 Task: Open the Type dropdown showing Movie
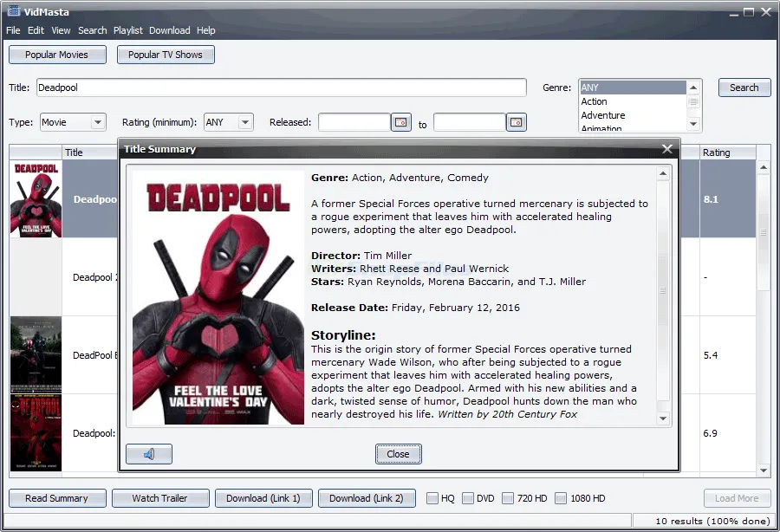[73, 122]
